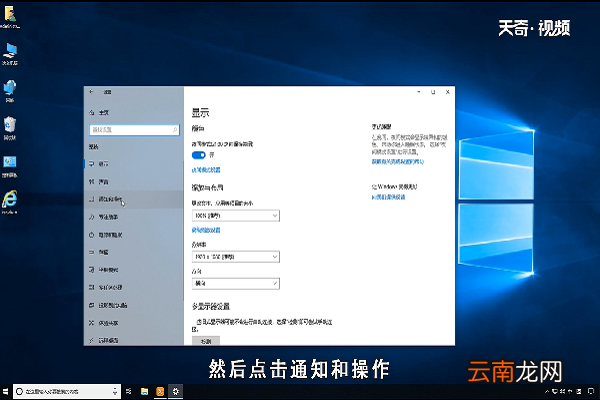Open the Give us feedback link
The height and width of the screenshot is (400, 600).
point(388,197)
